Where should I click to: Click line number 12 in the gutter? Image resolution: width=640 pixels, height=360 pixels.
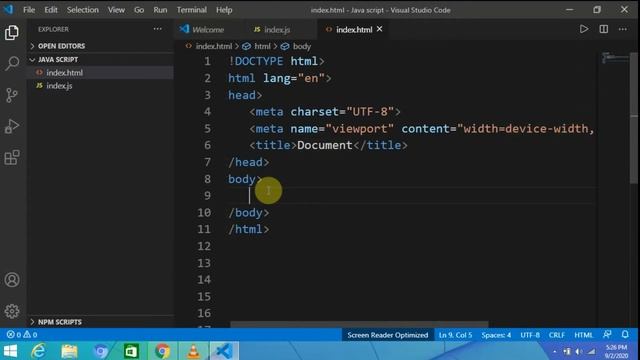204,246
